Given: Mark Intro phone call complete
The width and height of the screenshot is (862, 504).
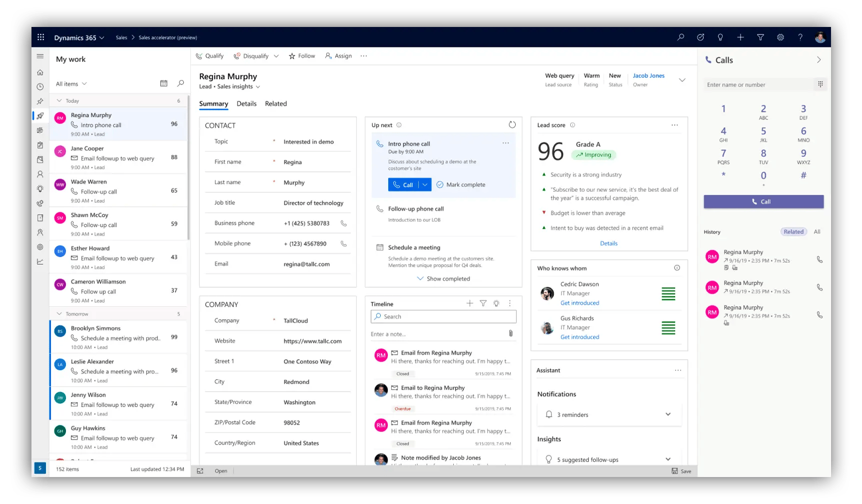Looking at the screenshot, I should (461, 185).
